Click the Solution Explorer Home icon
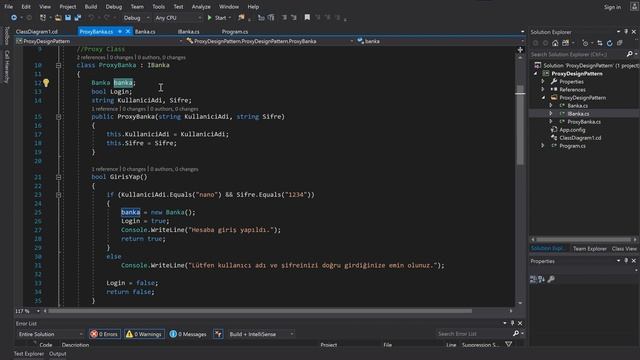The height and width of the screenshot is (360, 640). 555,43
